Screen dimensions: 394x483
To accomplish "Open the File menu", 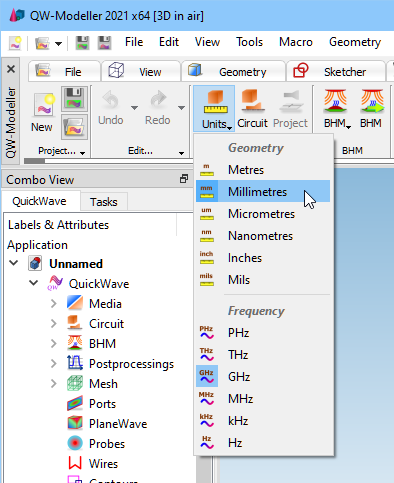I will click(134, 42).
